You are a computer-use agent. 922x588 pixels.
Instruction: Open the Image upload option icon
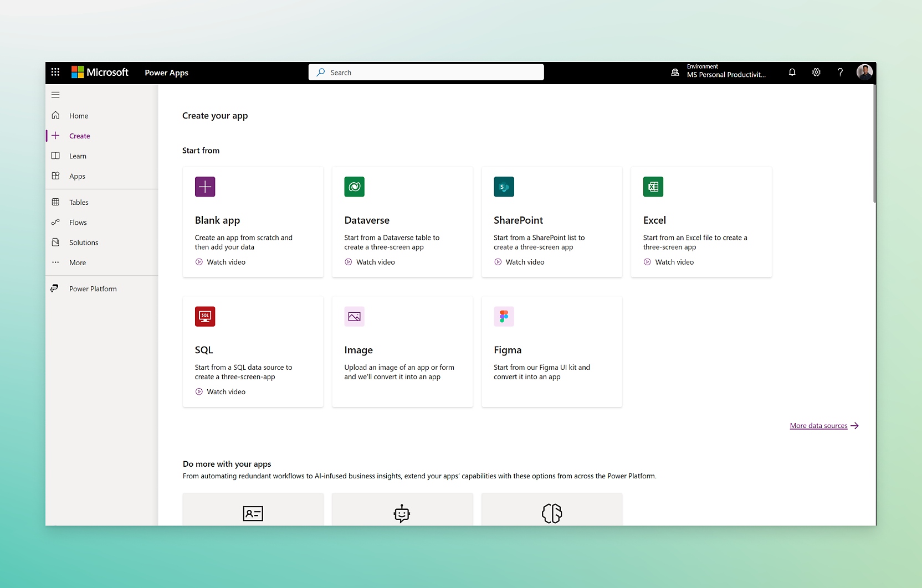tap(354, 316)
